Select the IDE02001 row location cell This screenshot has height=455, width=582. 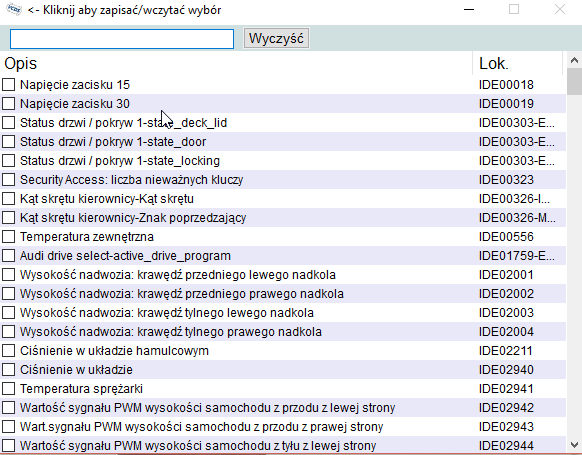506,275
